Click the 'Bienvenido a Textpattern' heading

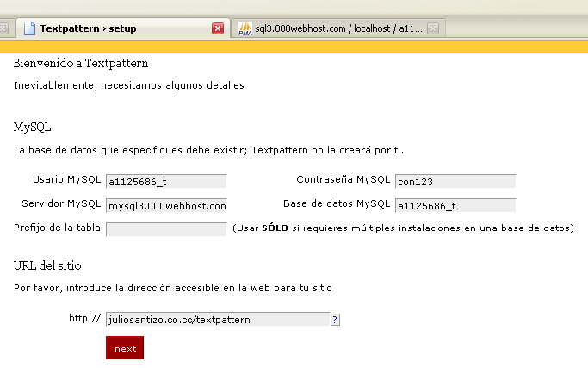[81, 63]
